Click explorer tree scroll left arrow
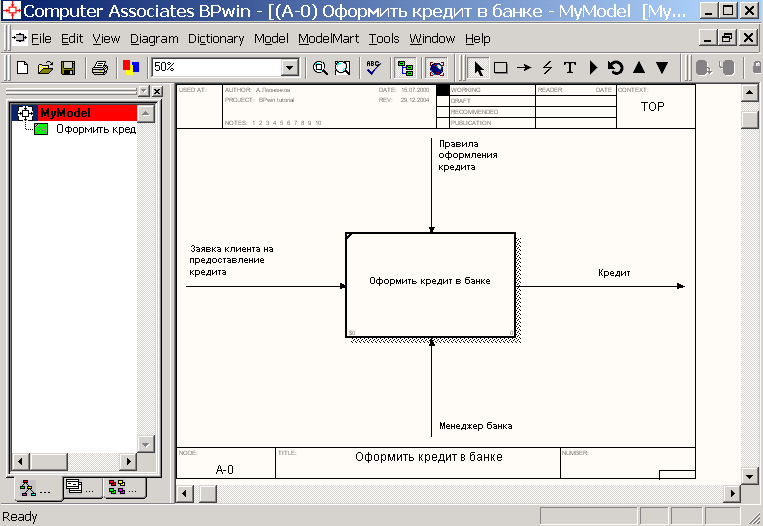763x526 pixels. [20, 461]
